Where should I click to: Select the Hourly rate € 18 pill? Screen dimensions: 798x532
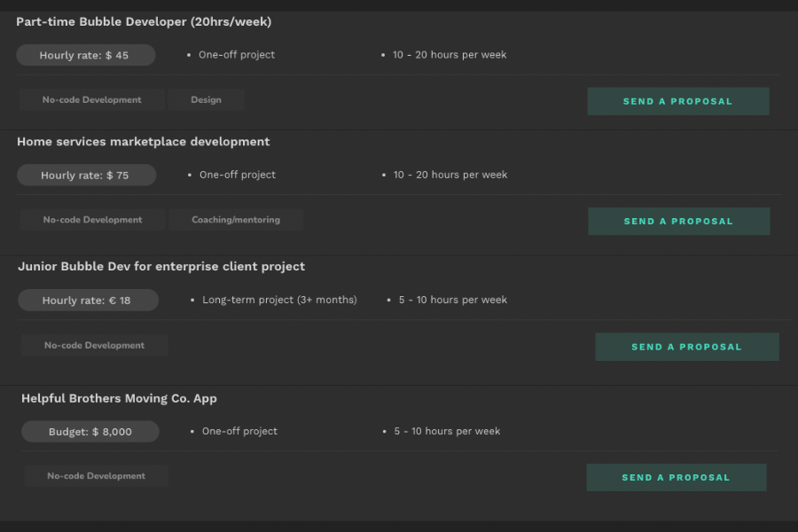88,301
